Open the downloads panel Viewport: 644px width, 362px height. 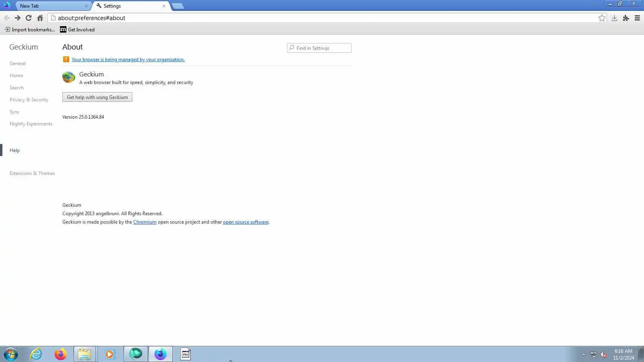coord(614,18)
